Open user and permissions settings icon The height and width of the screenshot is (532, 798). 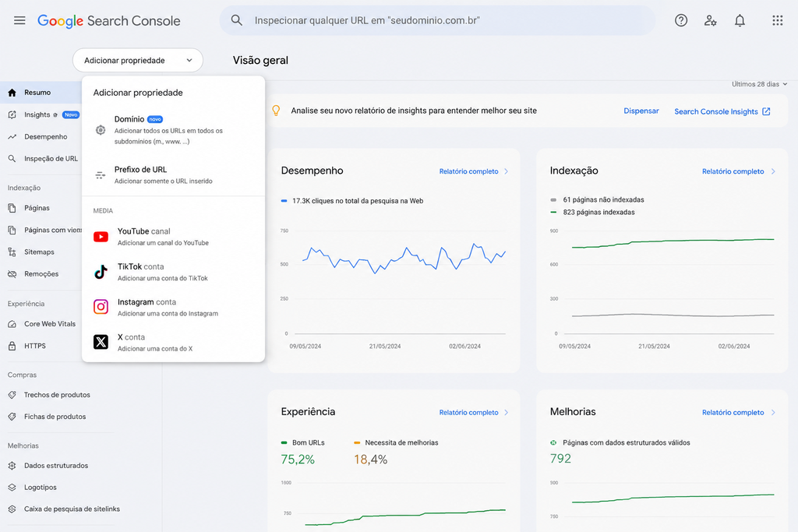click(x=711, y=20)
